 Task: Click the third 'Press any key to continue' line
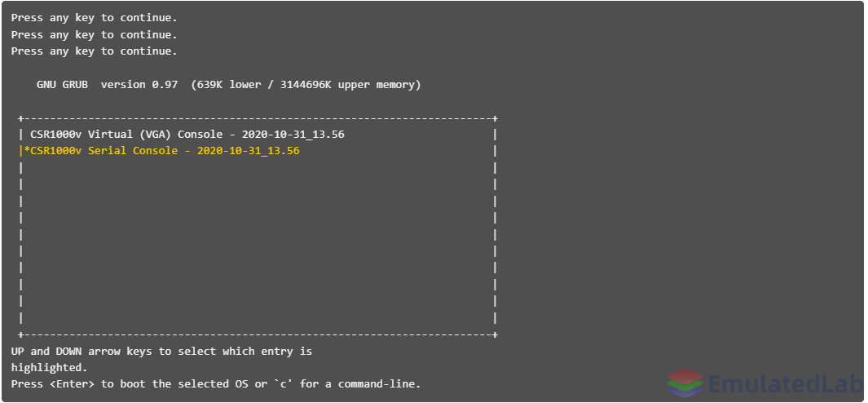94,51
